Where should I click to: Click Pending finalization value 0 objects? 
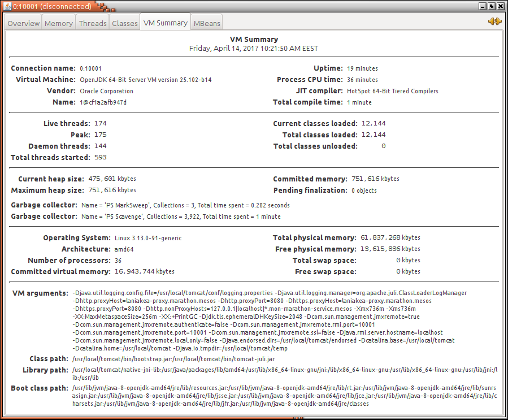point(364,190)
